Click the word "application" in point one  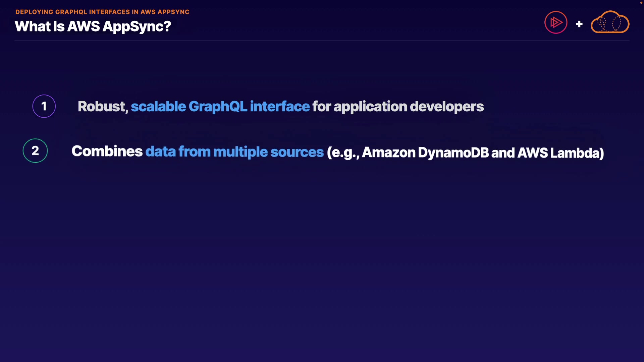(370, 107)
